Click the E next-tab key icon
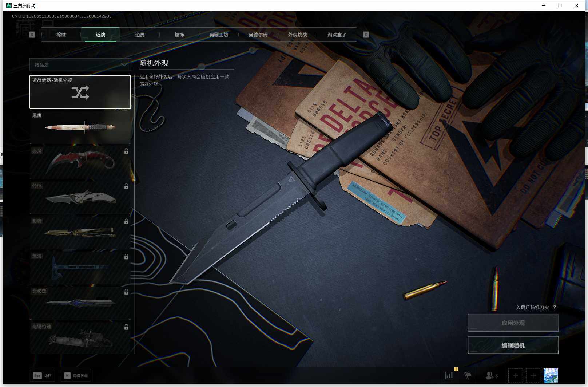The width and height of the screenshot is (588, 387). [x=366, y=35]
